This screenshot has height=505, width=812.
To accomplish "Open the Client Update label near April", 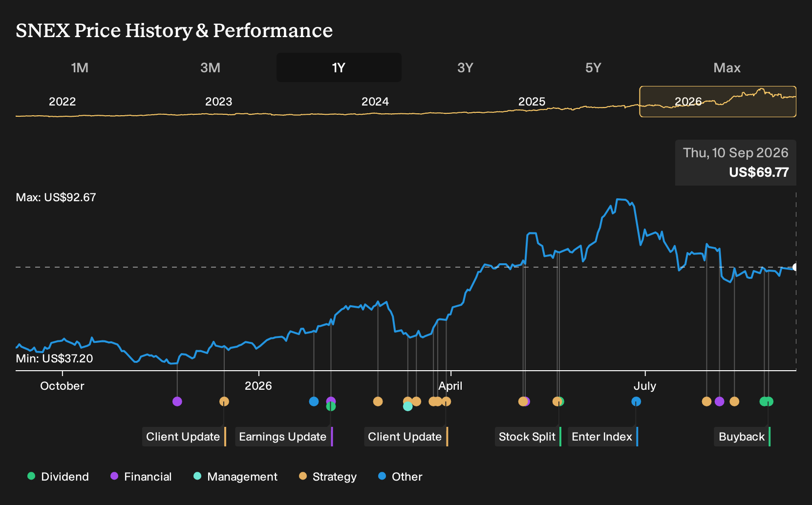I will click(406, 437).
